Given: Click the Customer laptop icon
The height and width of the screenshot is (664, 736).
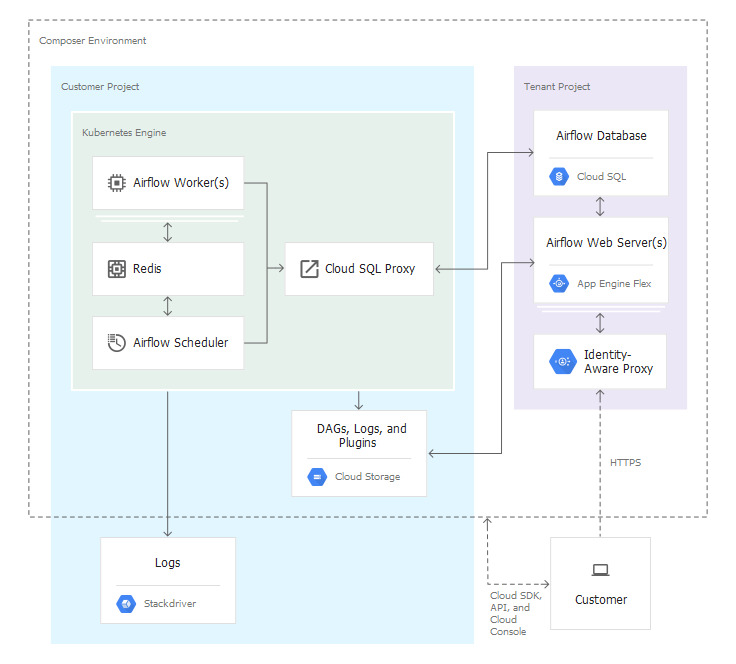Looking at the screenshot, I should tap(600, 570).
